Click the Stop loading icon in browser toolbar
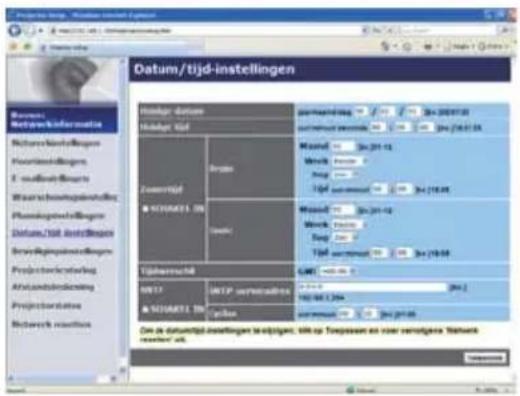The image size is (520, 396). (390, 31)
